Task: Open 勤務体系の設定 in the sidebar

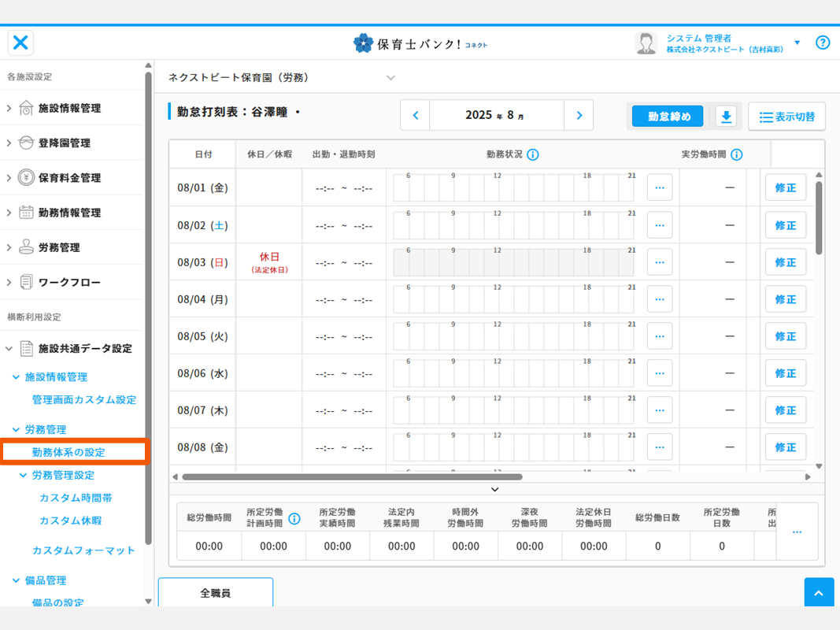Action: 68,453
